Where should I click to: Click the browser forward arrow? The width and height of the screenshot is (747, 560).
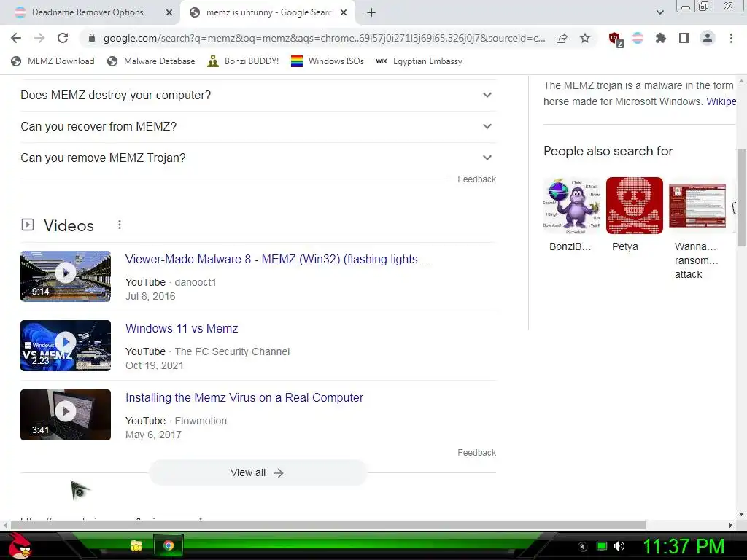point(39,38)
